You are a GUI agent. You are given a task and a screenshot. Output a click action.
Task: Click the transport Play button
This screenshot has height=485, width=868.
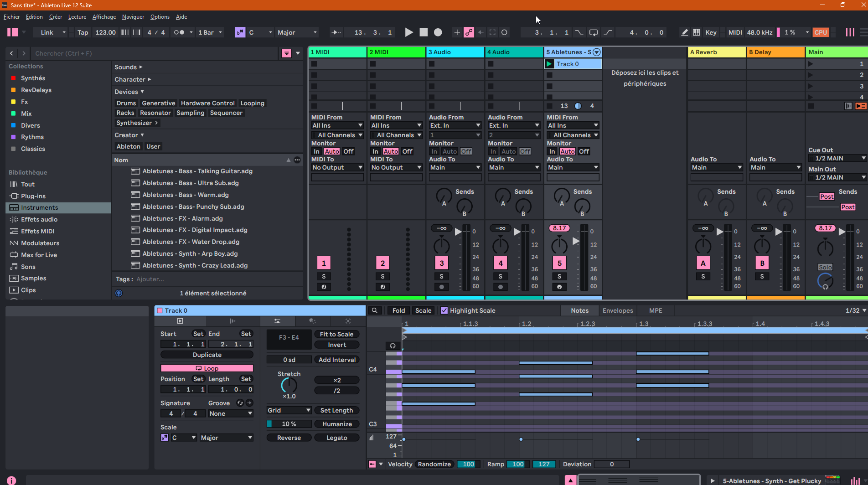[x=409, y=32]
